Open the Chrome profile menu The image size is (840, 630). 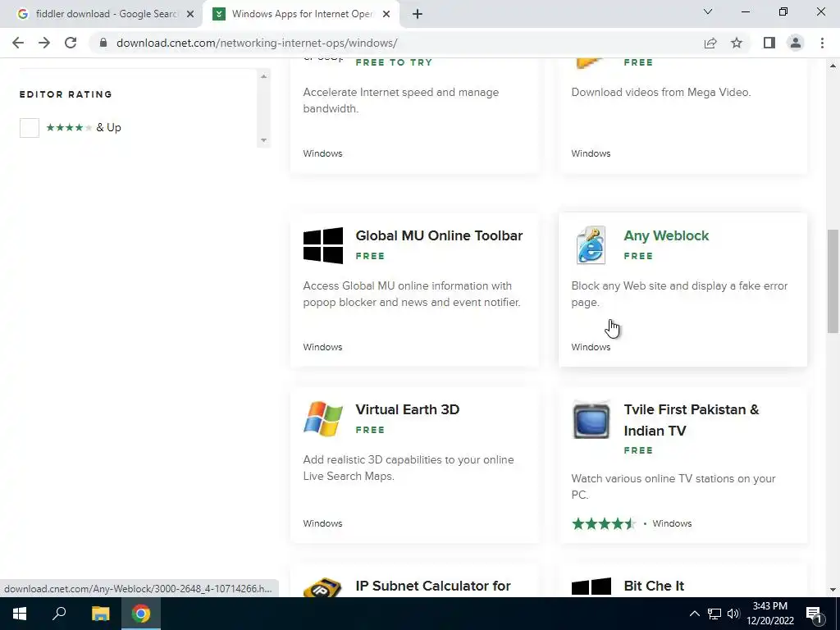[796, 43]
